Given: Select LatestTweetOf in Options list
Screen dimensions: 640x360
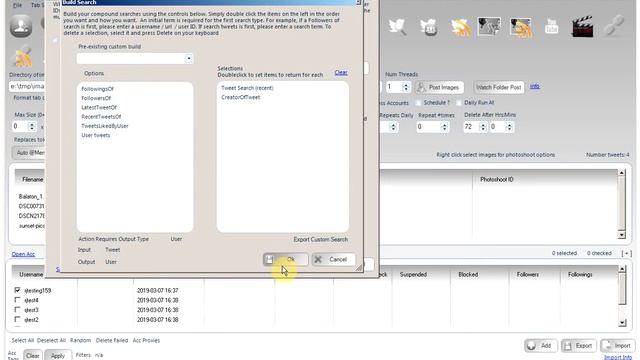Looking at the screenshot, I should coord(99,107).
